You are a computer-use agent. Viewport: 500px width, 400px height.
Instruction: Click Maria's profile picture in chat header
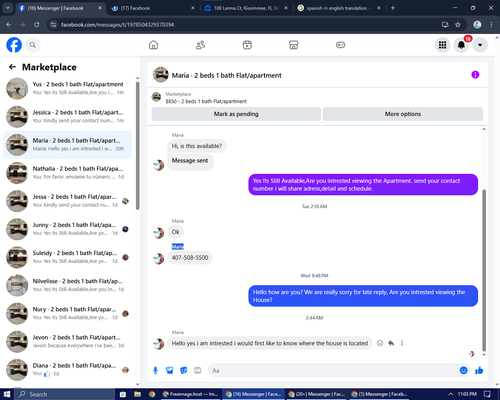tap(161, 75)
